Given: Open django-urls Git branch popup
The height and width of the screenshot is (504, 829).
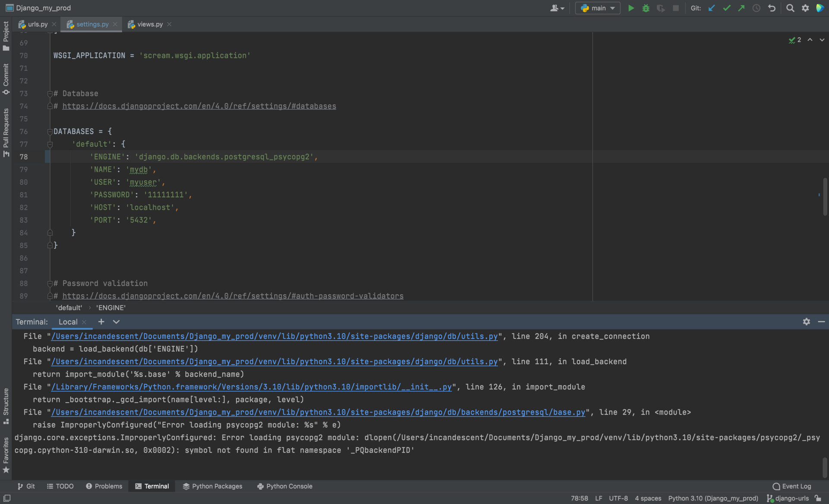Looking at the screenshot, I should click(x=788, y=498).
